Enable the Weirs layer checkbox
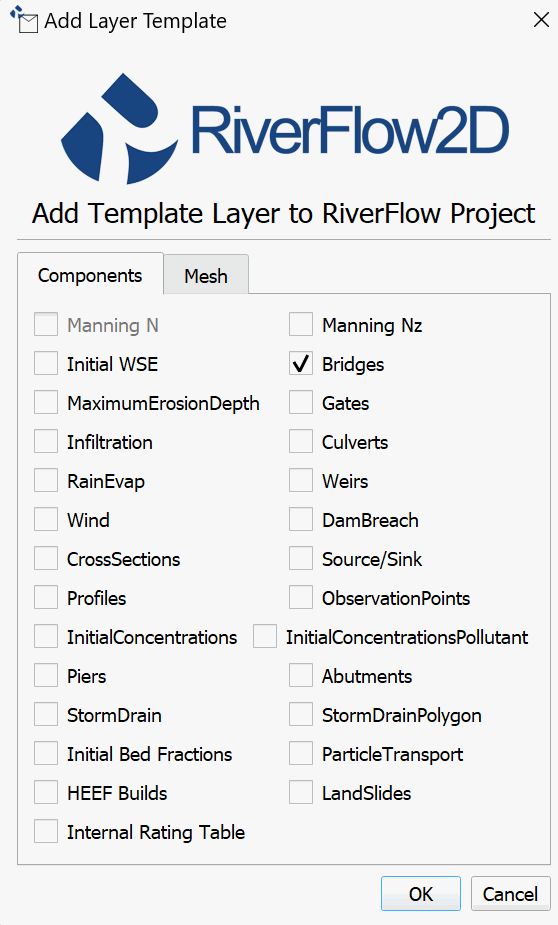This screenshot has width=558, height=925. [301, 481]
